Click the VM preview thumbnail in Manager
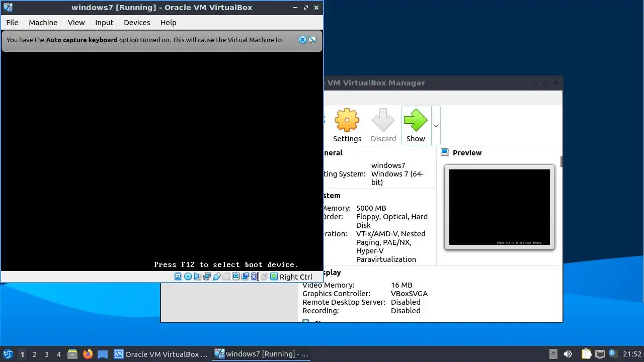Image resolution: width=644 pixels, height=362 pixels. (500, 207)
